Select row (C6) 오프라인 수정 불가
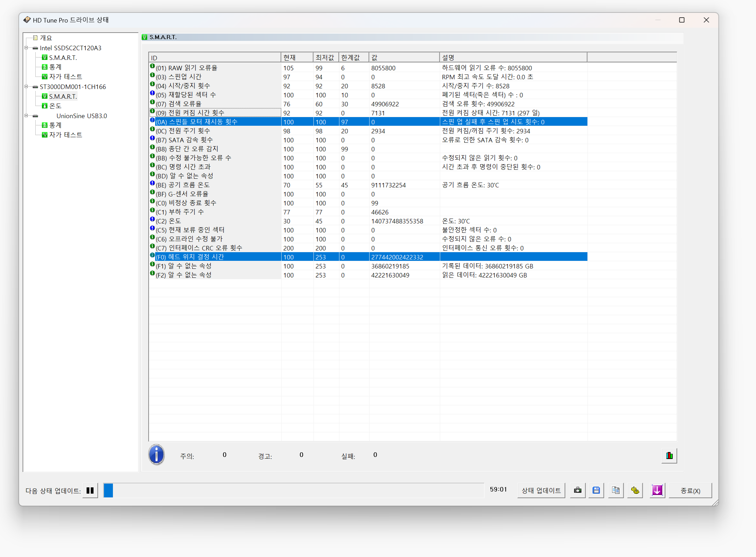The image size is (756, 557). pyautogui.click(x=368, y=239)
